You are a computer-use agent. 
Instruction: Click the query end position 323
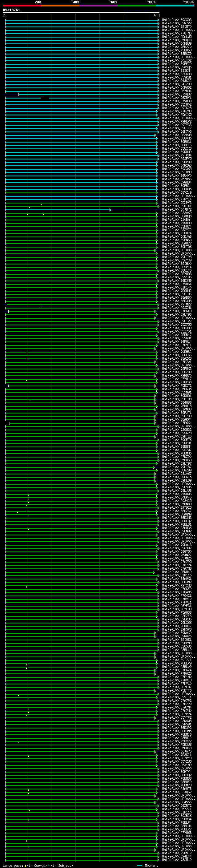155,15
